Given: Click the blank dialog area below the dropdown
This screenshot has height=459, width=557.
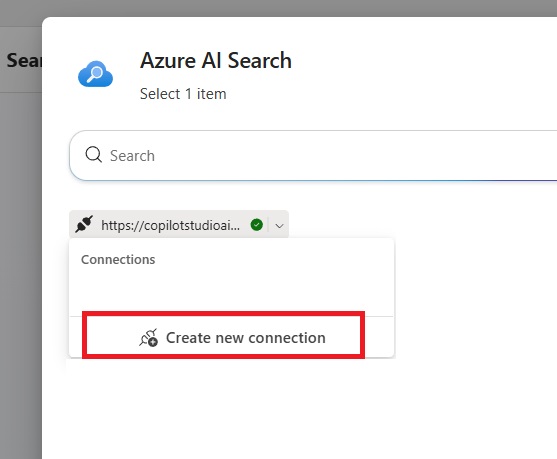Looking at the screenshot, I should click(x=298, y=409).
